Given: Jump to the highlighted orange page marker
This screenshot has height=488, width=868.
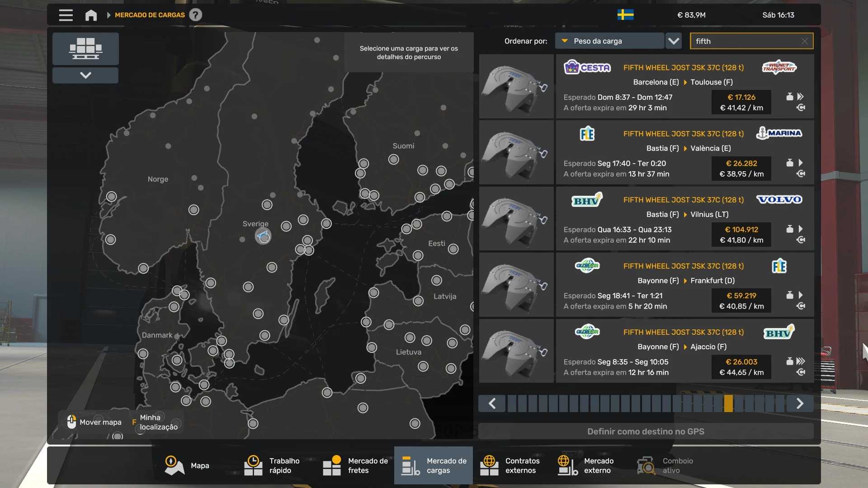Looking at the screenshot, I should click(x=728, y=404).
